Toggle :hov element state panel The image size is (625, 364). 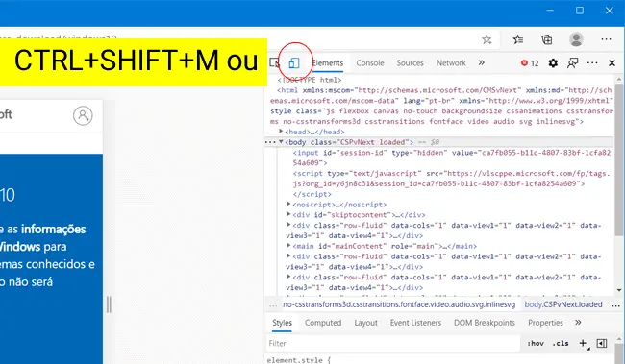coord(536,343)
